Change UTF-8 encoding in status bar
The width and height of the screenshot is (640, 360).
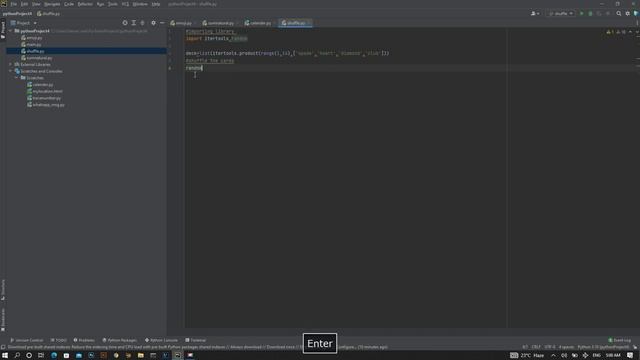(x=550, y=347)
